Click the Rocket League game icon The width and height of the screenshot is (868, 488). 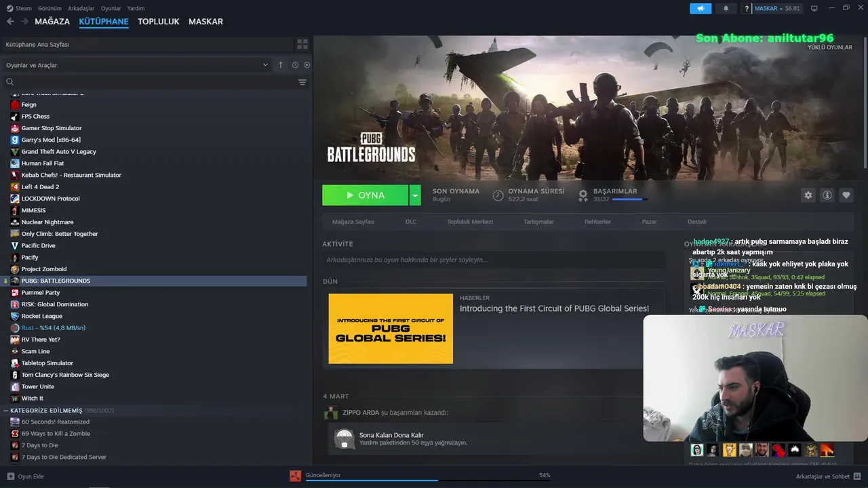pos(15,316)
